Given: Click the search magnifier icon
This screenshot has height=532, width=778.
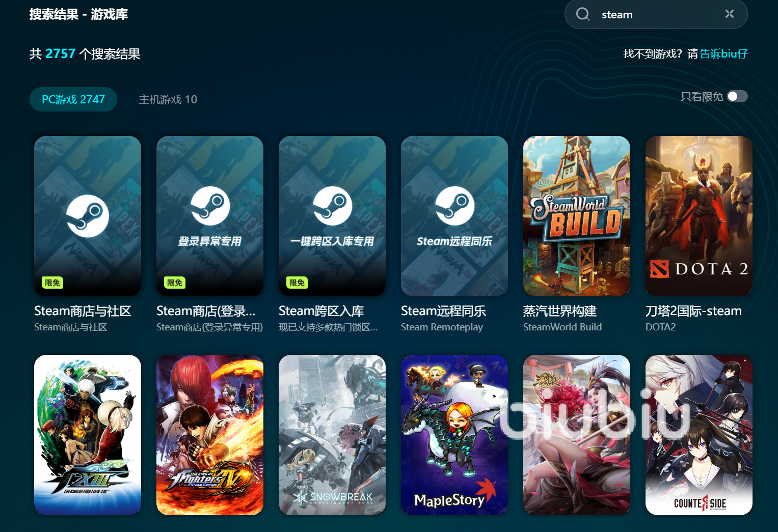Looking at the screenshot, I should pos(583,14).
